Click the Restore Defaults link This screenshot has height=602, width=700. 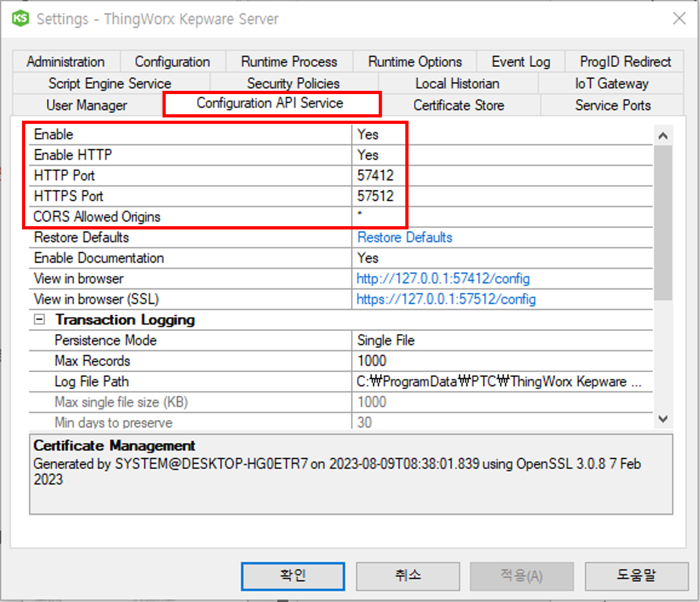click(x=405, y=237)
